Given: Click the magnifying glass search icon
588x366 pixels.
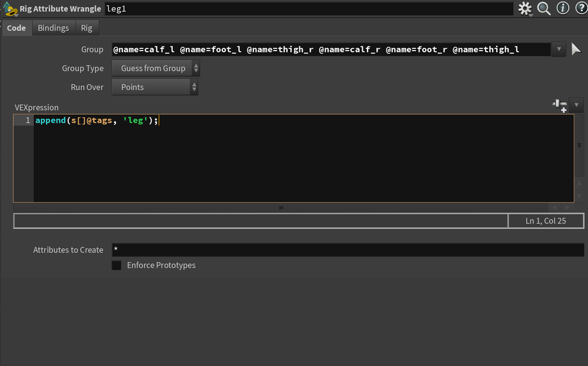Looking at the screenshot, I should point(544,9).
